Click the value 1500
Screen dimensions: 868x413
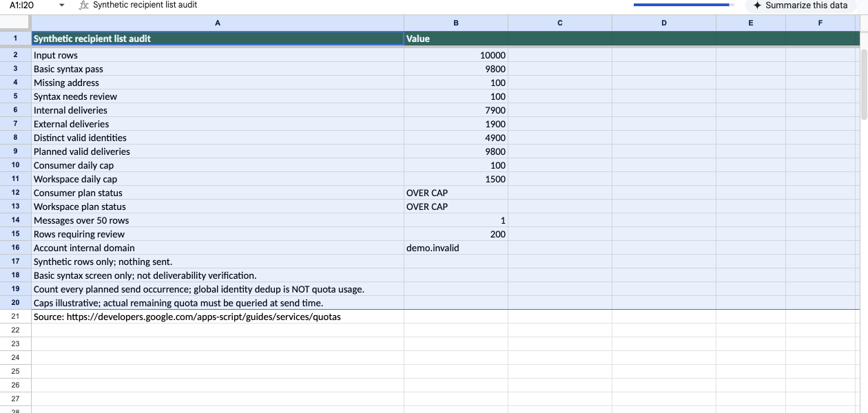(x=456, y=179)
